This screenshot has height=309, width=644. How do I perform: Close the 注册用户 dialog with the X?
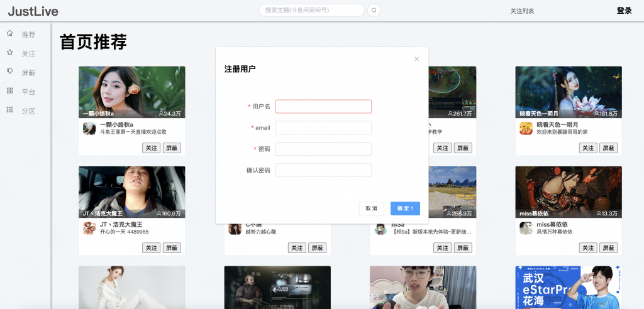tap(416, 58)
